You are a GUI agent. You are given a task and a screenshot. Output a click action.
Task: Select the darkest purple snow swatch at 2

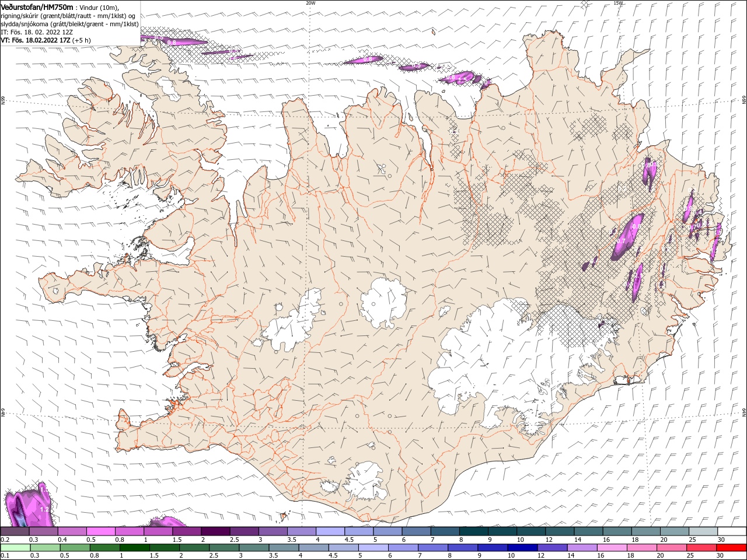(x=215, y=531)
